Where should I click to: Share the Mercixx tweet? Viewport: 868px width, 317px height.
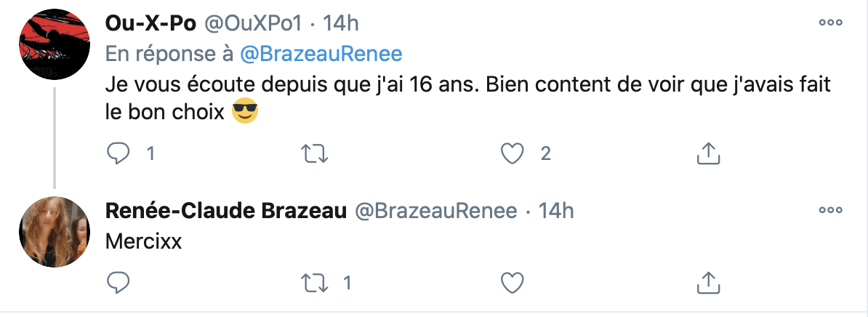point(708,284)
